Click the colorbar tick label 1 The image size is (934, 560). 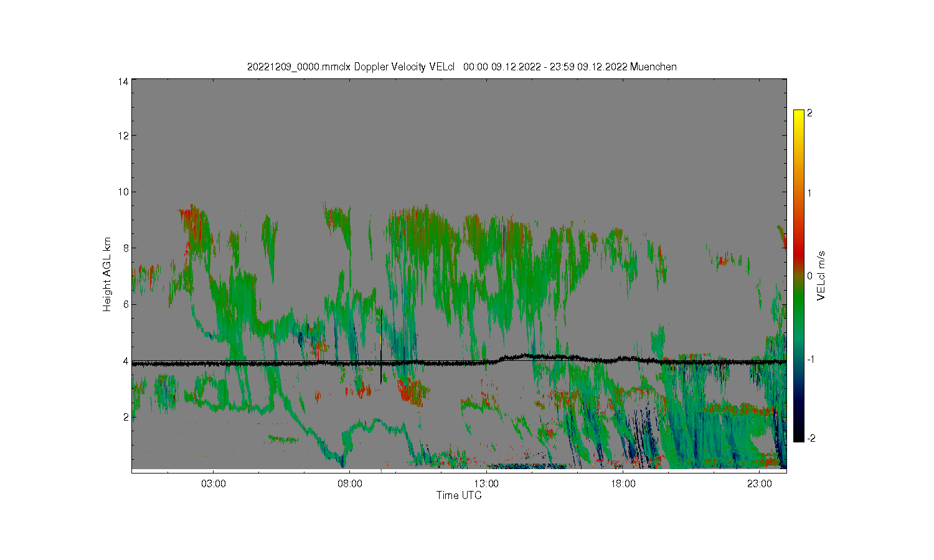click(x=809, y=193)
